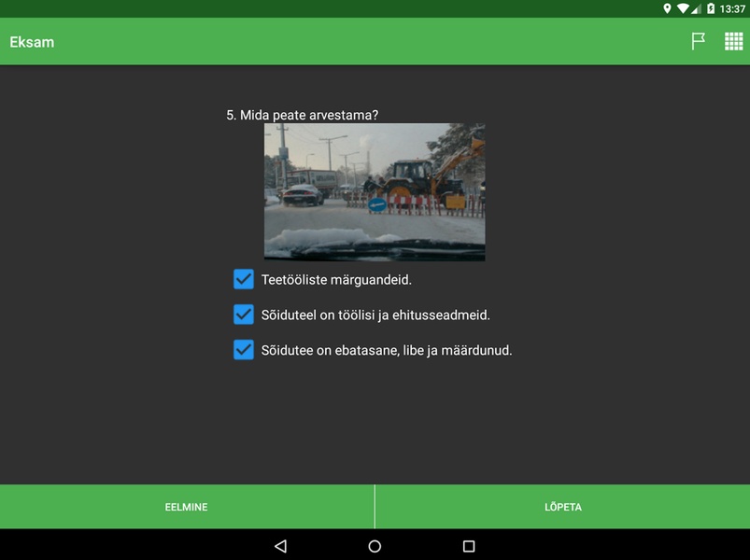Uncheck "Teetööliste märguandeid." answer
The image size is (750, 560).
point(244,279)
